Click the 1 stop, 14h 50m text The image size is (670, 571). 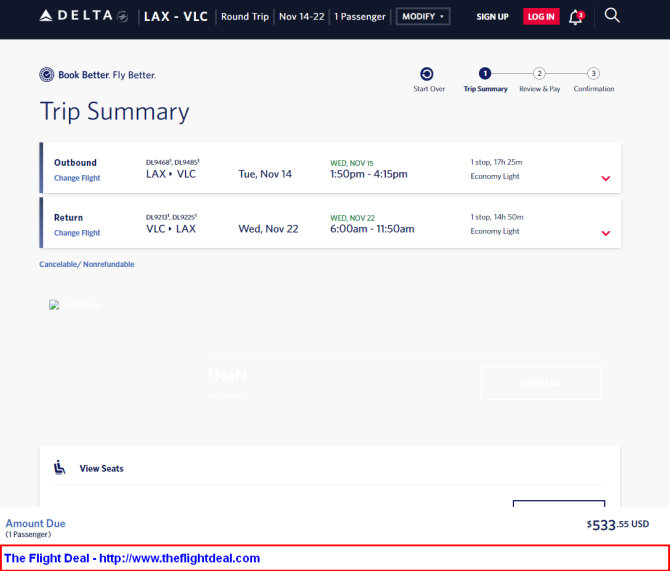497,217
